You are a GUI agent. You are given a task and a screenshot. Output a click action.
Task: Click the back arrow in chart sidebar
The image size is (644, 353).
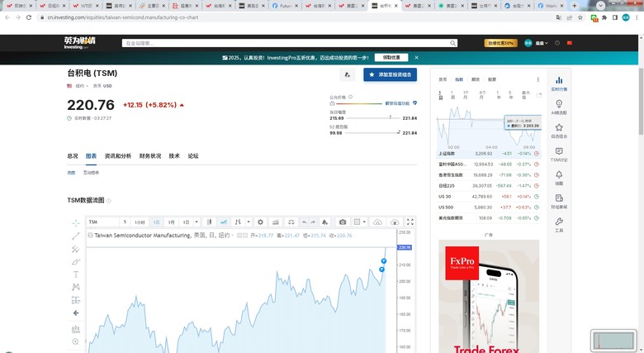pyautogui.click(x=76, y=313)
